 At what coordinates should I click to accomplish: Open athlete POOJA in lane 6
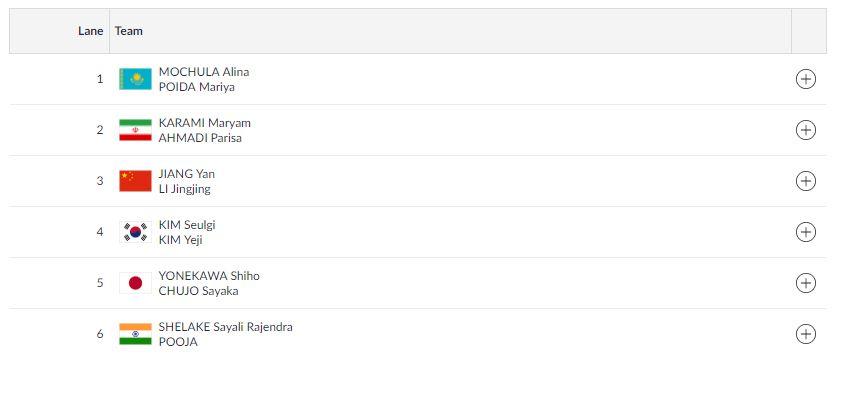coord(178,342)
